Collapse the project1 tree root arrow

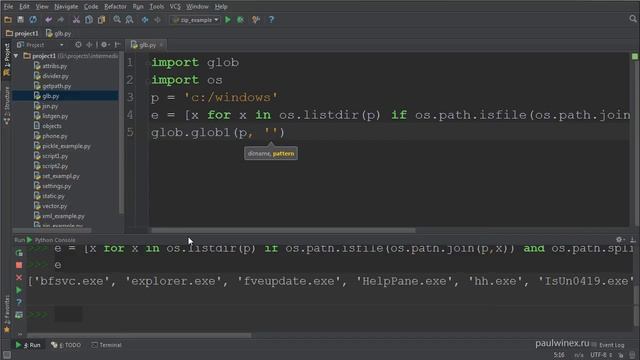[x=16, y=56]
